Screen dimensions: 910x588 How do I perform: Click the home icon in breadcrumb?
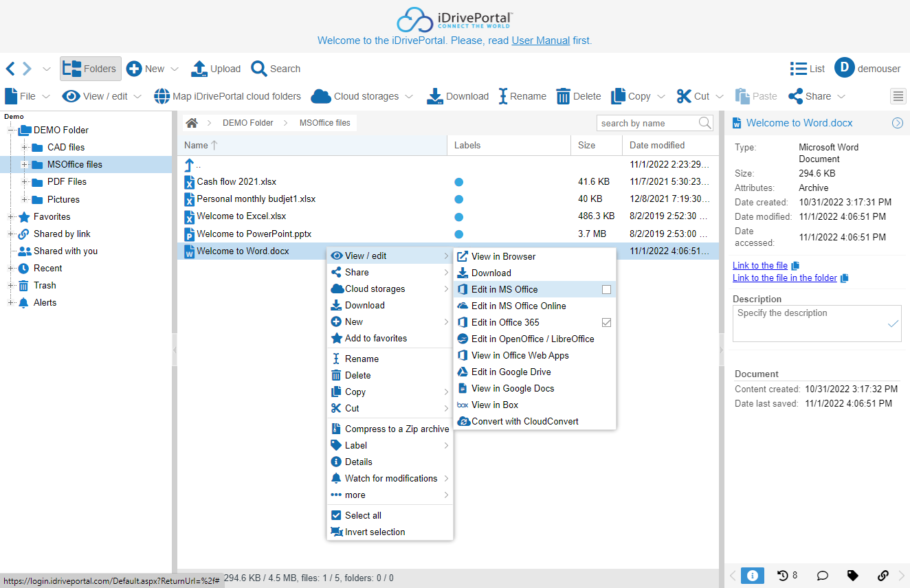point(192,123)
